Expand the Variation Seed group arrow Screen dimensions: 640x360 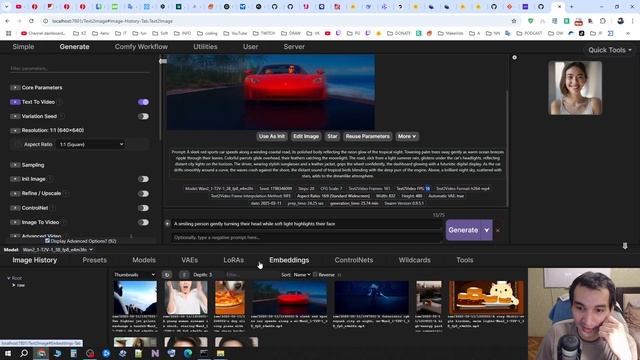(x=15, y=116)
